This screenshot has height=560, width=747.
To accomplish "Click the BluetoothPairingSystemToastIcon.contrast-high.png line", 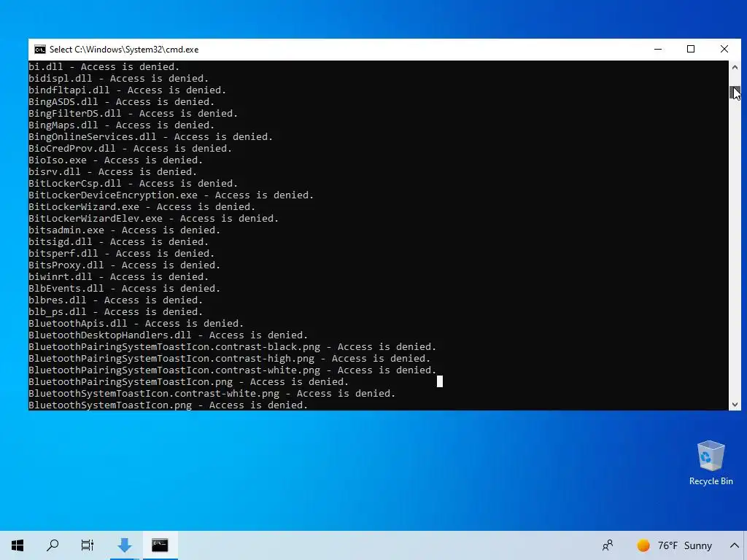I will 230,359.
